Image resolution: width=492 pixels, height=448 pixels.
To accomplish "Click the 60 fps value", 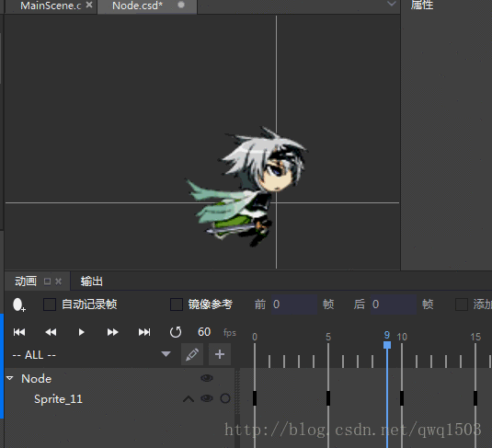I will pyautogui.click(x=204, y=332).
